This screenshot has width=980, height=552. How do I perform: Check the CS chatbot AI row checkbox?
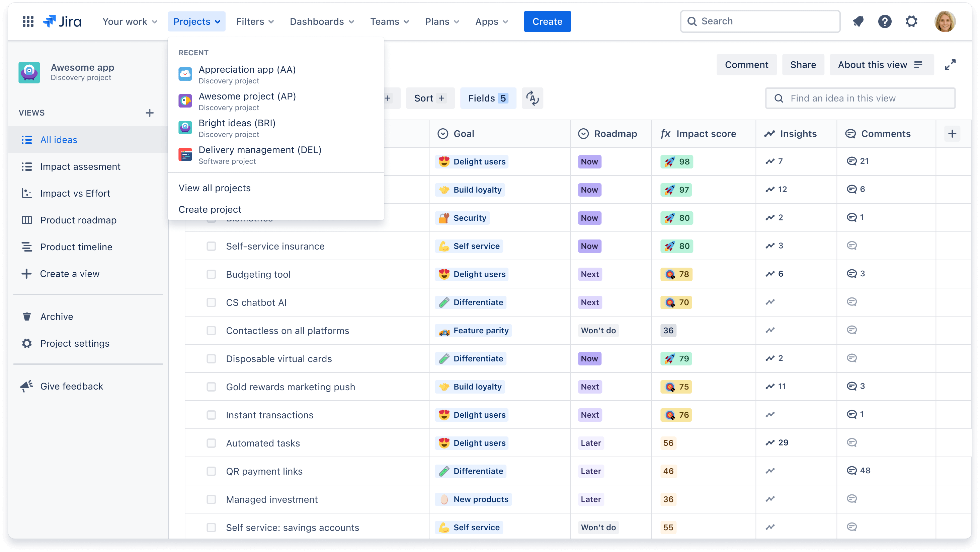[x=212, y=302]
